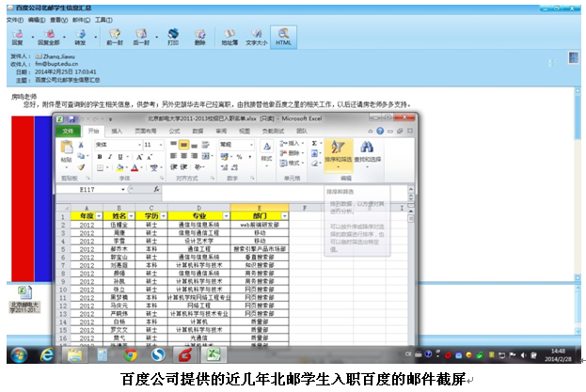Image resolution: width=586 pixels, height=392 pixels.
Task: Open the 编辑(E) menu in mail window
Action: tap(37, 20)
